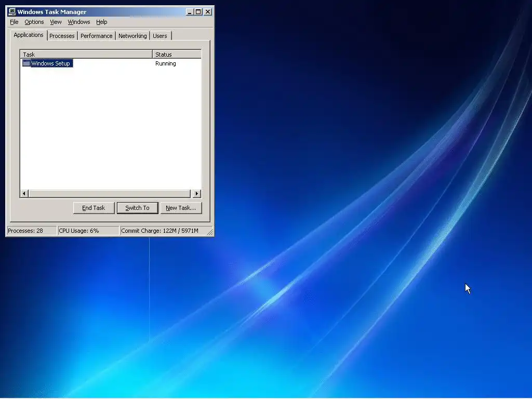Click the Switch To button
Image resolution: width=532 pixels, height=399 pixels.
pos(137,208)
